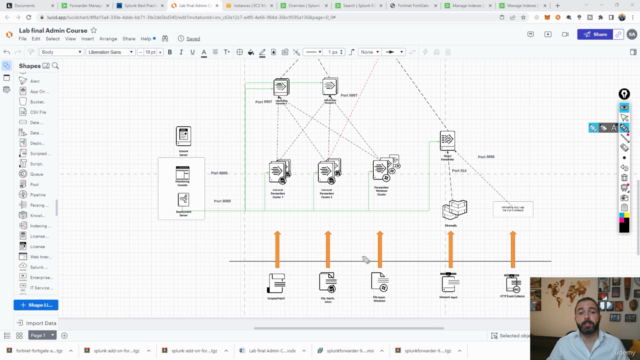Click the blue Share button
The width and height of the screenshot is (640, 360).
595,34
